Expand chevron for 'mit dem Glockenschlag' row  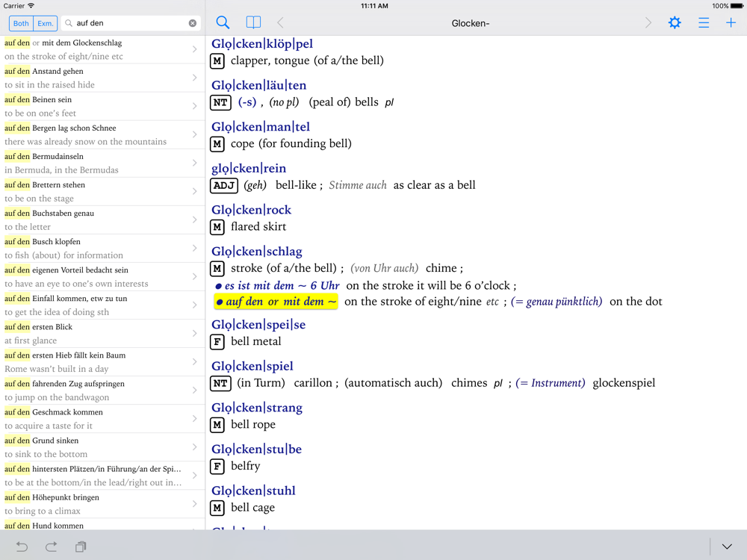pos(194,49)
